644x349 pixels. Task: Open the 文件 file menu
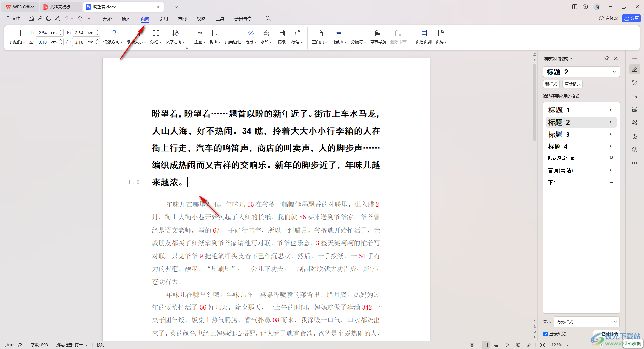[13, 18]
